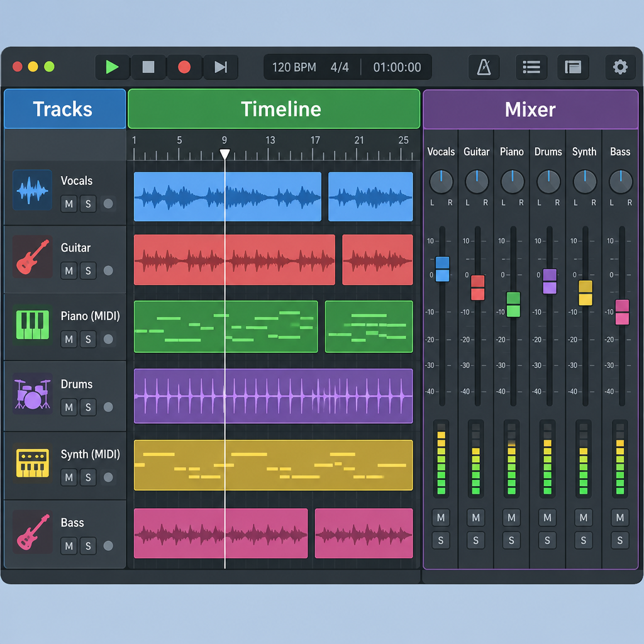
Task: Mute the Bass channel in Mixer
Action: coord(619,518)
